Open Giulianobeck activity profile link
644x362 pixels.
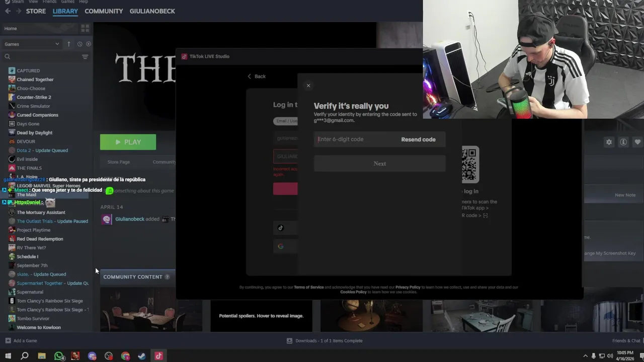coord(130,219)
